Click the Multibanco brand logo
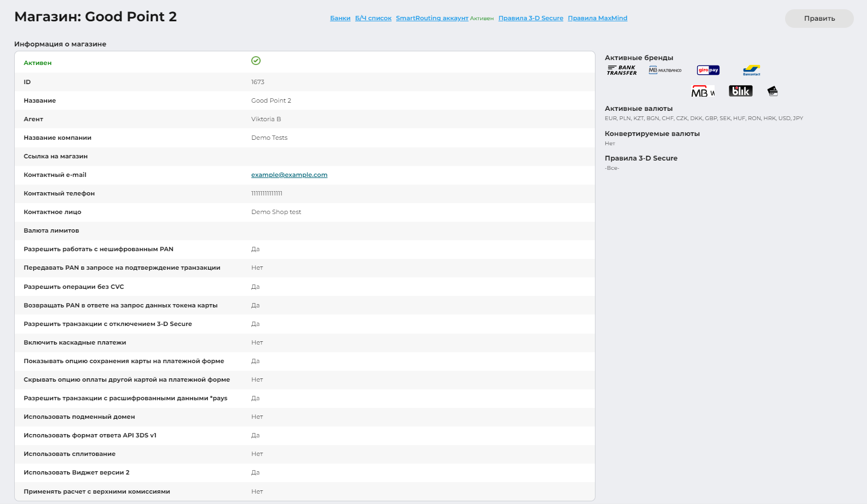 [x=665, y=70]
